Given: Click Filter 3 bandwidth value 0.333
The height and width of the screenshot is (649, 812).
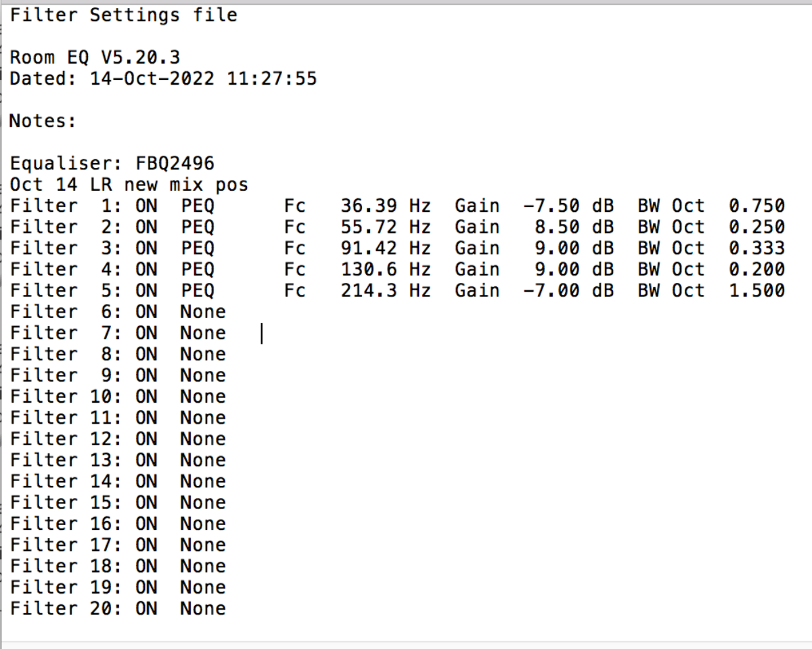Looking at the screenshot, I should point(757,248).
